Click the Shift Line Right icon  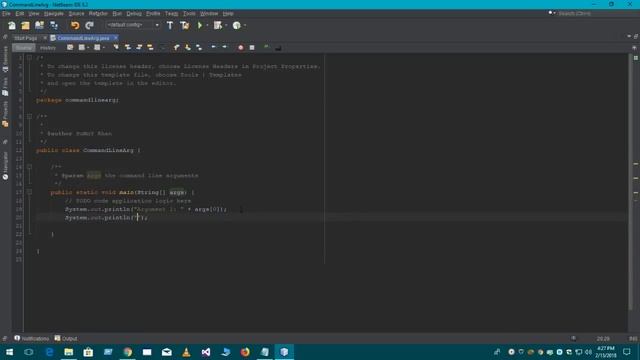[x=224, y=48]
